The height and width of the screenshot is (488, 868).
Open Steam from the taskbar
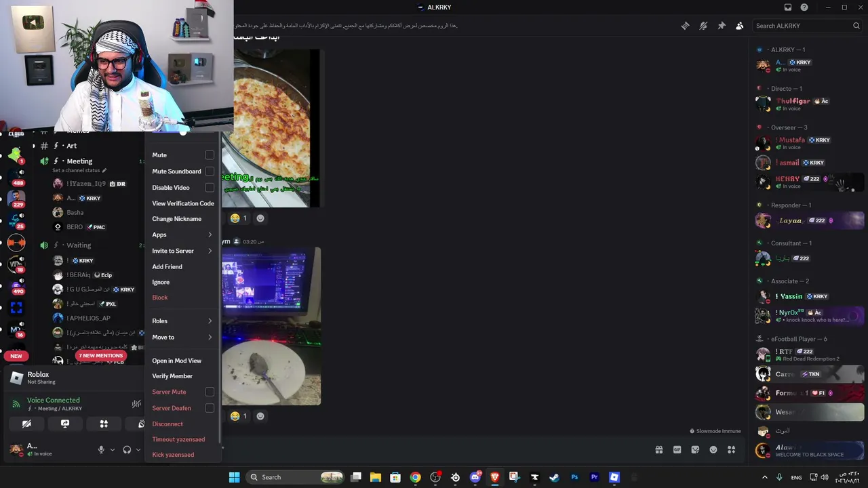point(554,477)
